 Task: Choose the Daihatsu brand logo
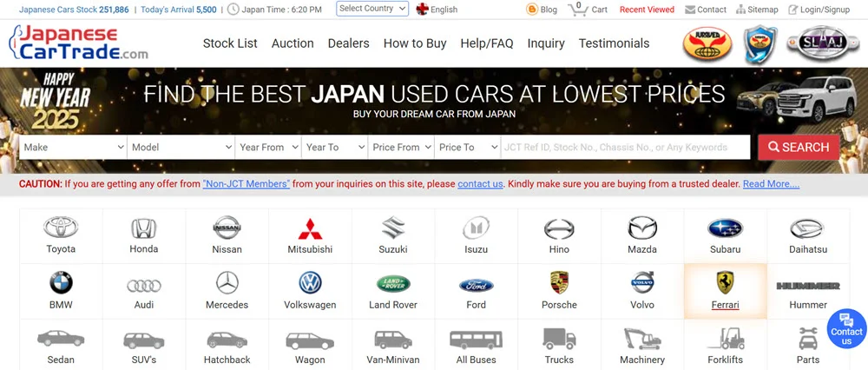click(807, 228)
